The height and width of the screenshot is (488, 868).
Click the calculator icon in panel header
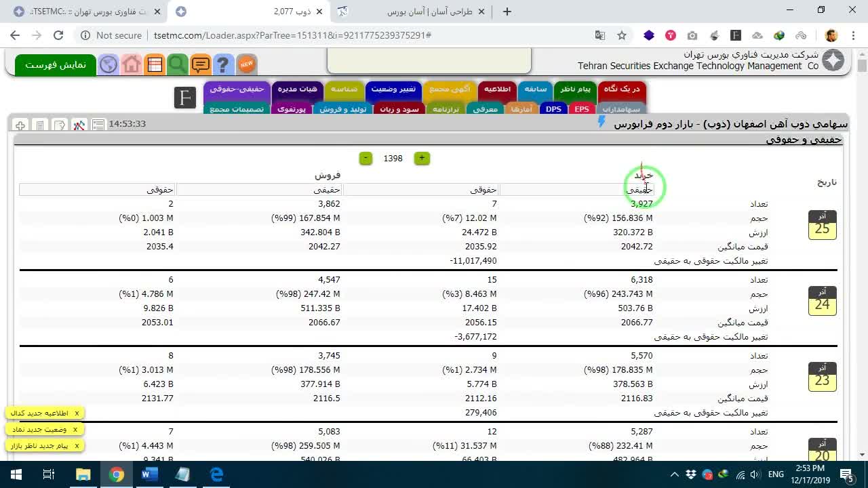39,125
